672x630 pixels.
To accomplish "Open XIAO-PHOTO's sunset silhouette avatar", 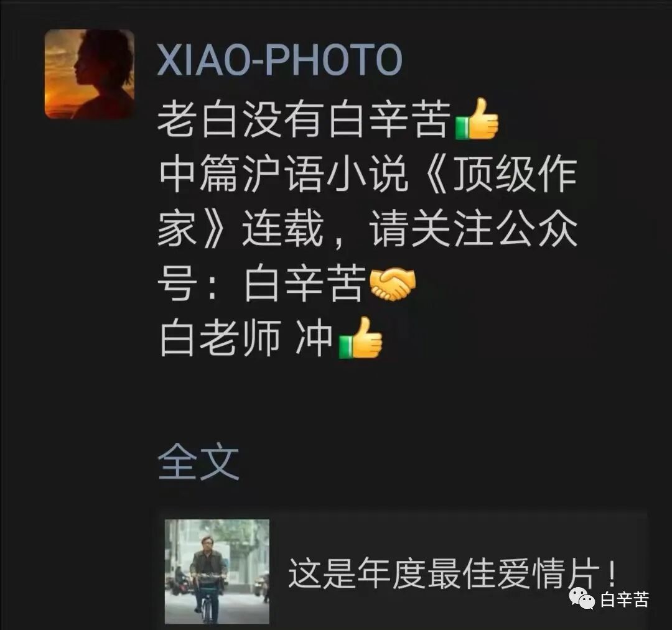I will click(89, 74).
